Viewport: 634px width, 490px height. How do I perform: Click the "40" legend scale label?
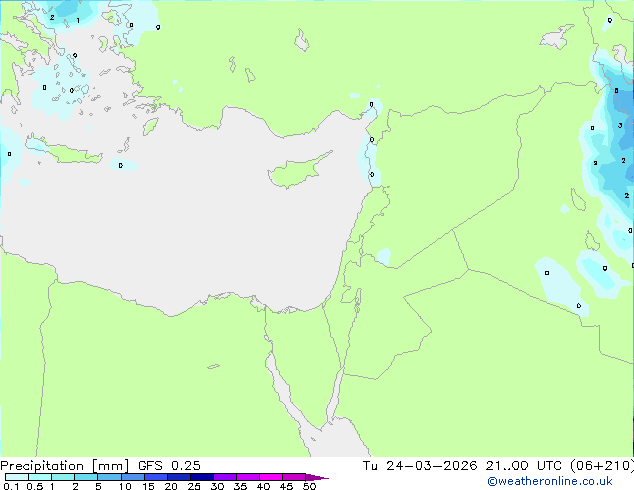[x=263, y=486]
